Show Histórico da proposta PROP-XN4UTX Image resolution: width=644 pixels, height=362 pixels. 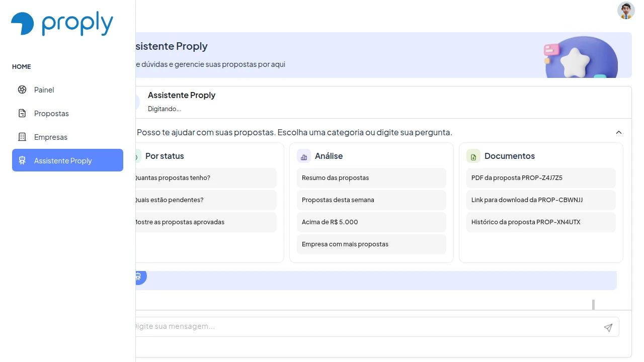(541, 222)
